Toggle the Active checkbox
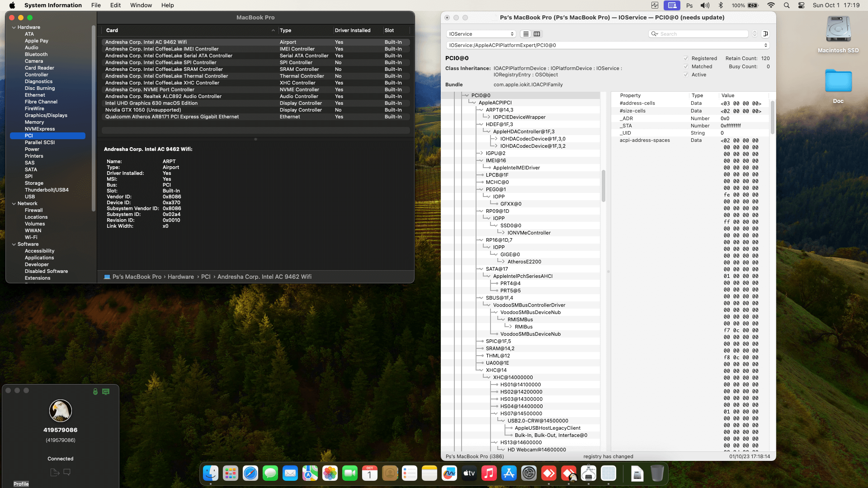 [686, 75]
